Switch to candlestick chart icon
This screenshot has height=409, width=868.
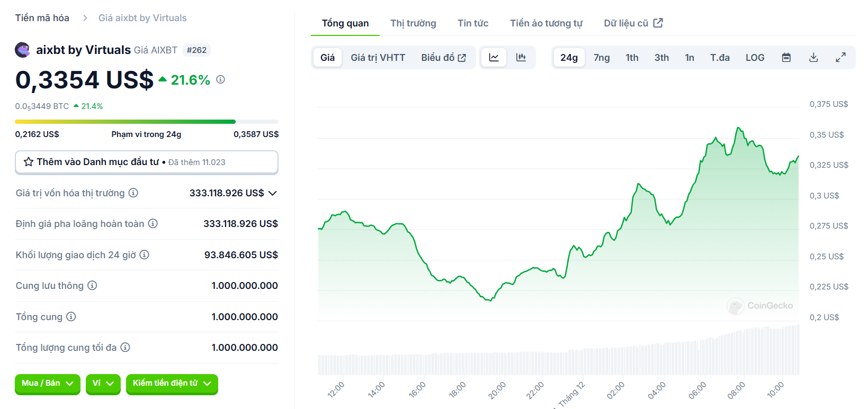(x=521, y=57)
